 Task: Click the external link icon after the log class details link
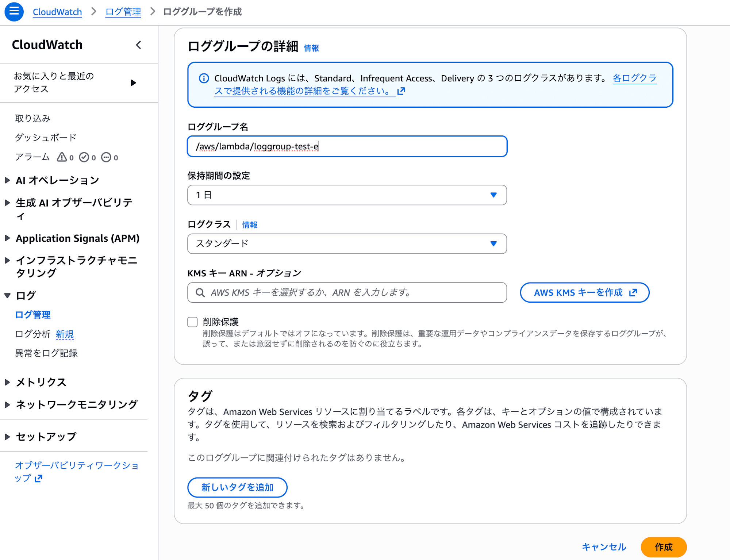[401, 91]
